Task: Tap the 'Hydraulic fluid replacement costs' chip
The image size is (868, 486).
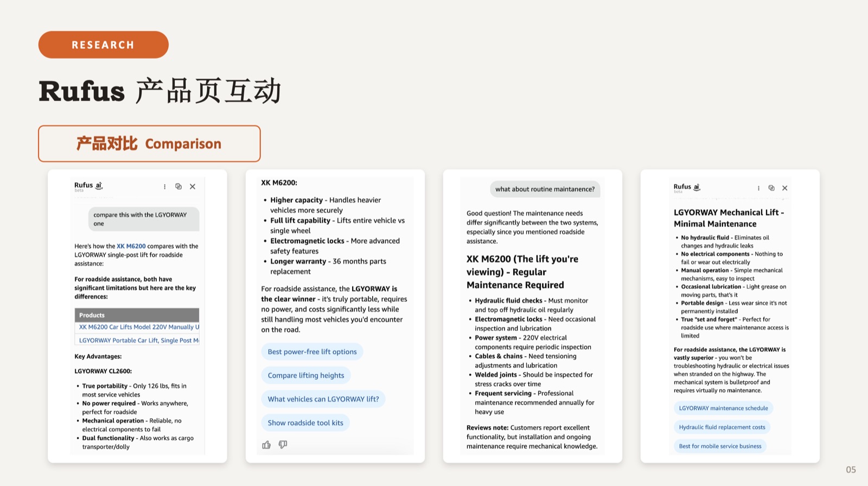Action: [722, 427]
